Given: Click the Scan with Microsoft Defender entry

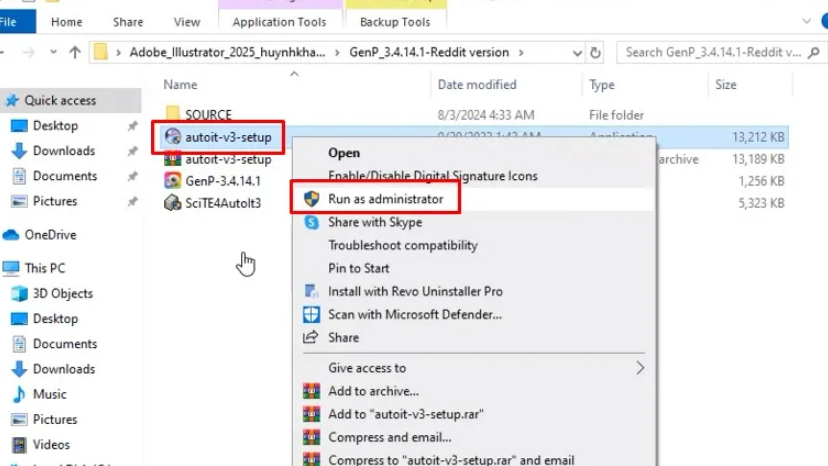Looking at the screenshot, I should click(x=414, y=315).
